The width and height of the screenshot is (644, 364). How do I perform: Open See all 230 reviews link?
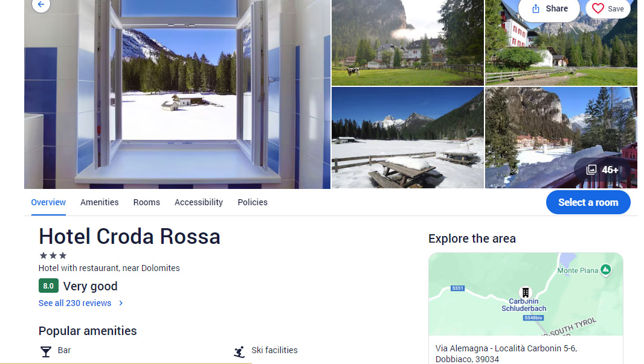point(75,303)
